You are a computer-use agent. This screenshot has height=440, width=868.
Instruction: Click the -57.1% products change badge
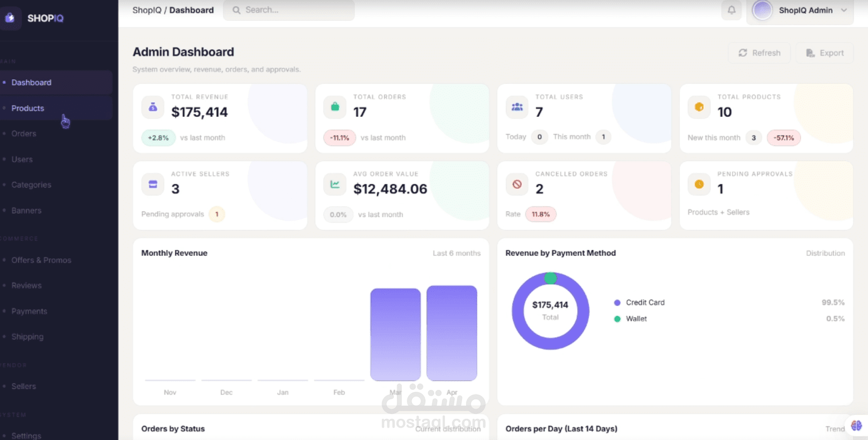click(784, 138)
